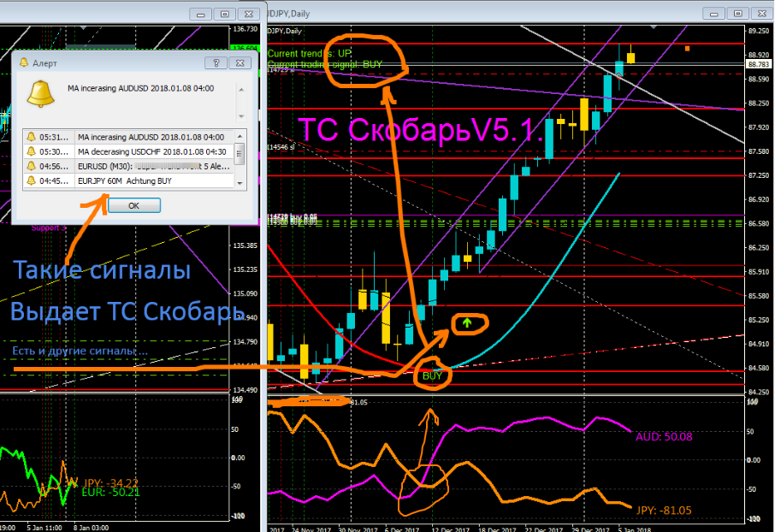The image size is (775, 532).
Task: Click the chart shift triangle in JPY chart
Action: click(654, 27)
